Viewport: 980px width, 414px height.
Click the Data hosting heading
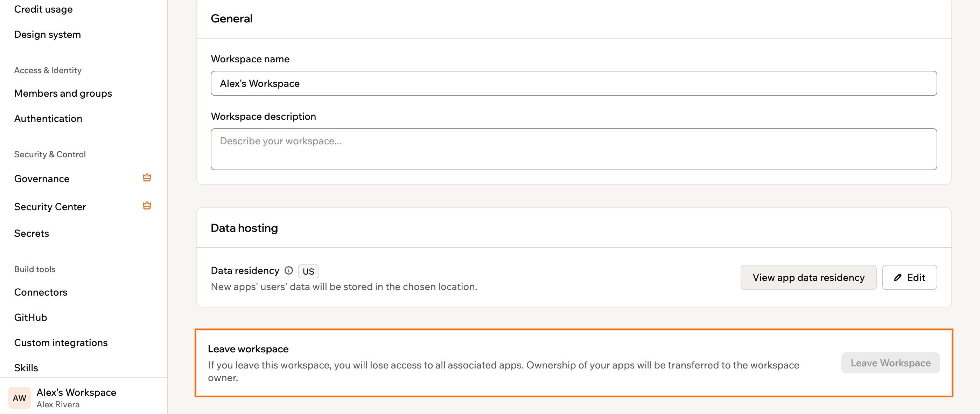pyautogui.click(x=244, y=228)
